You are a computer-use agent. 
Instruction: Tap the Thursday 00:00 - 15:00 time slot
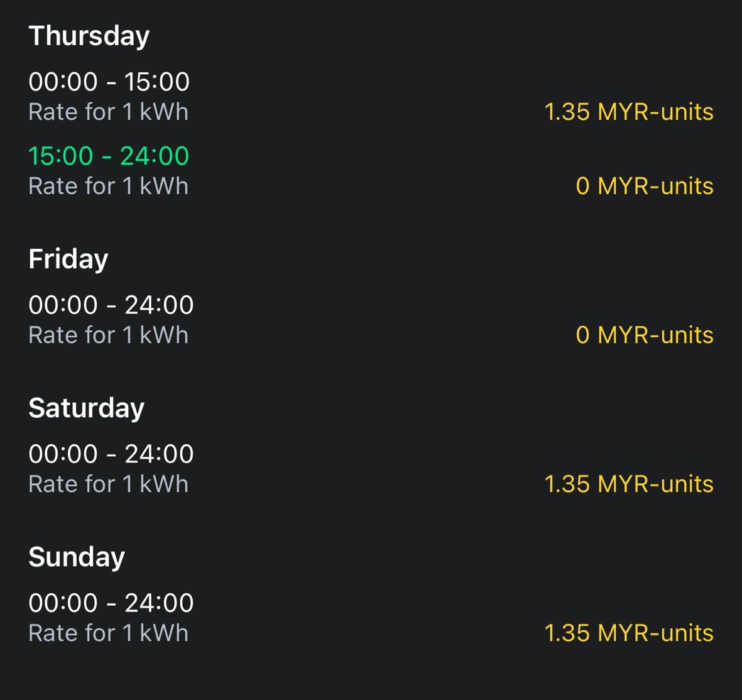tap(109, 82)
